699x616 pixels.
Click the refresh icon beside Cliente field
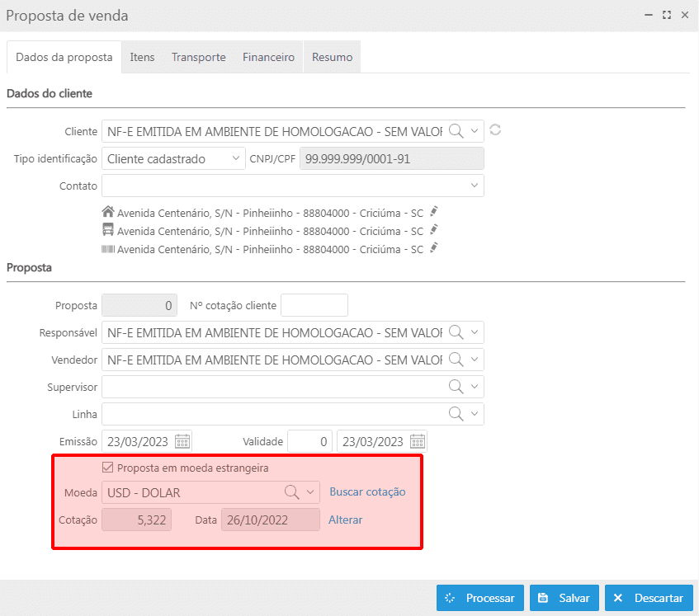495,130
